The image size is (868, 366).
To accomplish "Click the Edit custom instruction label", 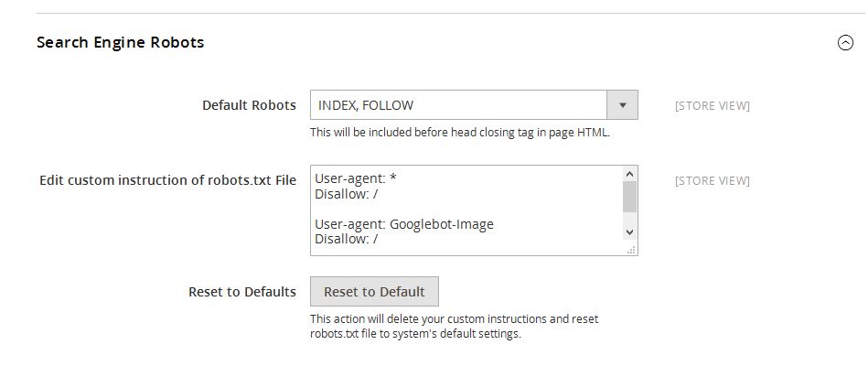I will coord(167,180).
